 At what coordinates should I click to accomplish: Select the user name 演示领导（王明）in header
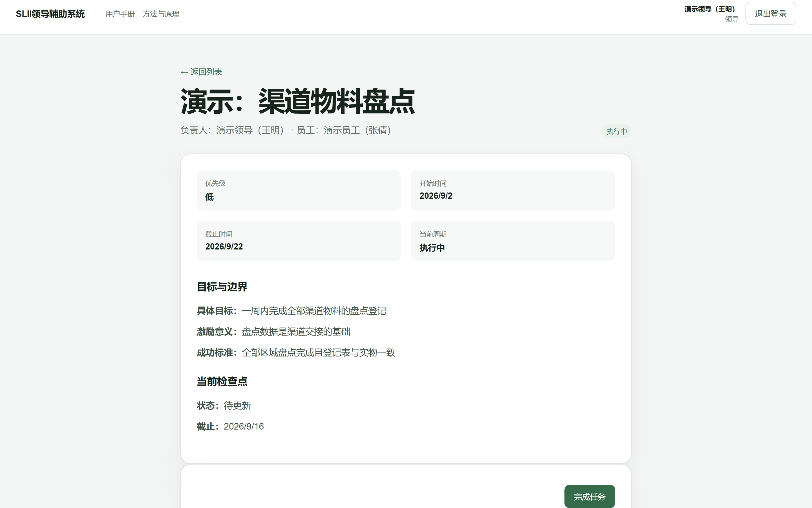(x=710, y=9)
